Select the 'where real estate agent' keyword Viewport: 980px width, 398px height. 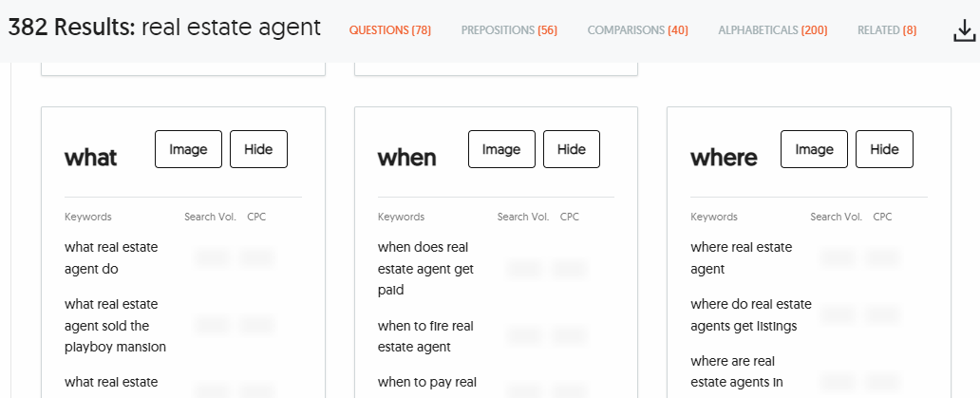point(741,257)
